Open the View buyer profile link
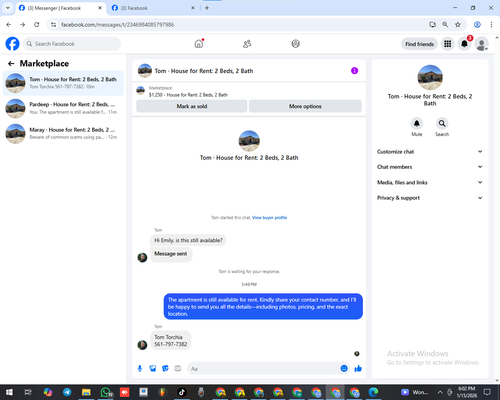The image size is (500, 400). pyautogui.click(x=269, y=218)
